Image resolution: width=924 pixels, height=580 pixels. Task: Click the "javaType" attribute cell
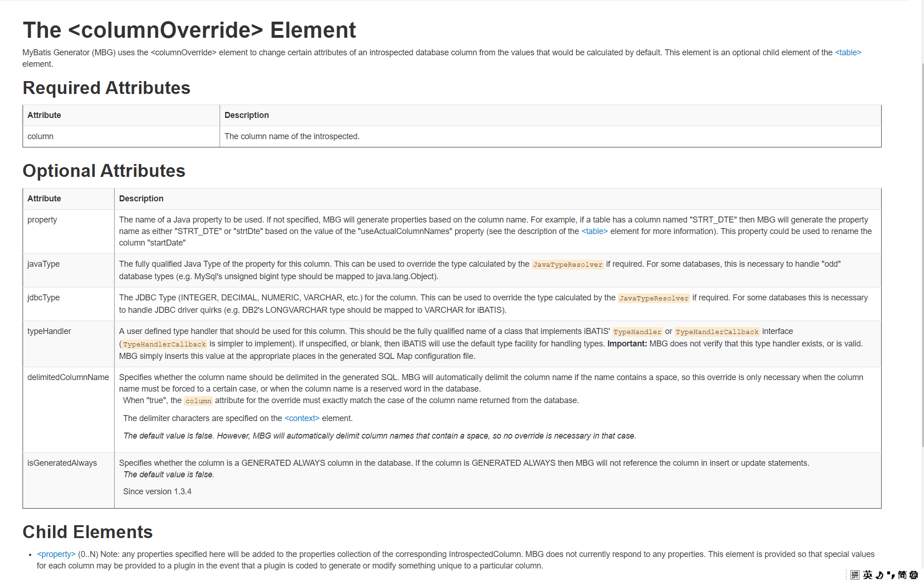coord(69,270)
